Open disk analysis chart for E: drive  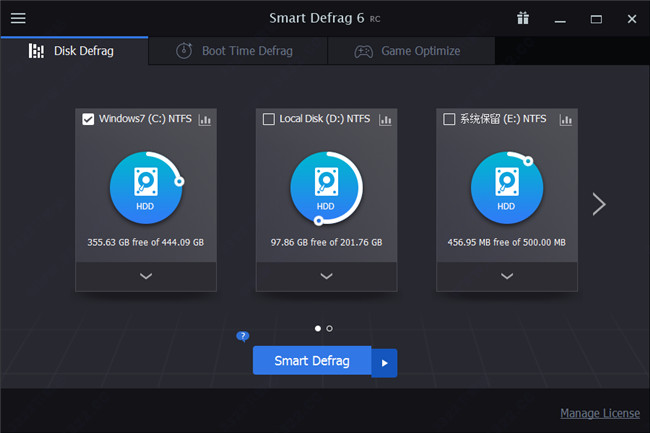(x=566, y=120)
